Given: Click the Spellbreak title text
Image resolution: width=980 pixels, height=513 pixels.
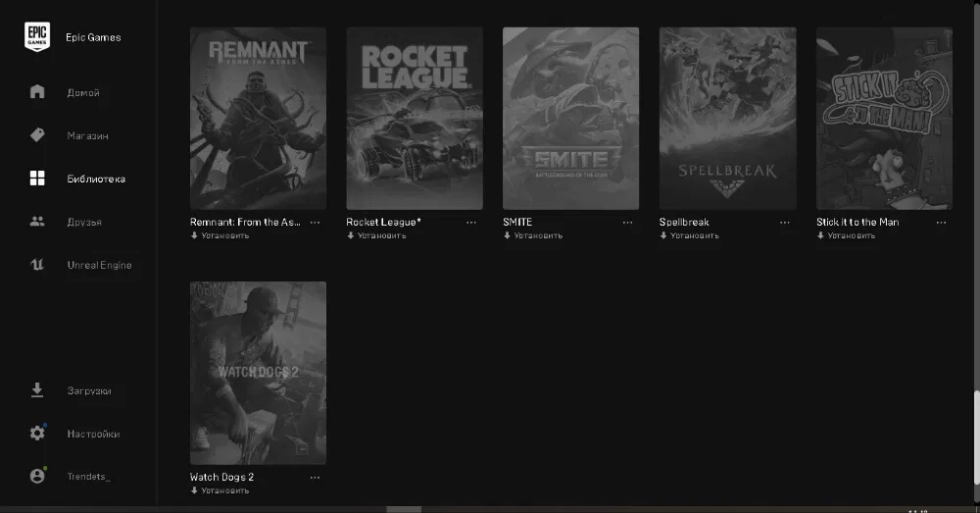Looking at the screenshot, I should 684,222.
